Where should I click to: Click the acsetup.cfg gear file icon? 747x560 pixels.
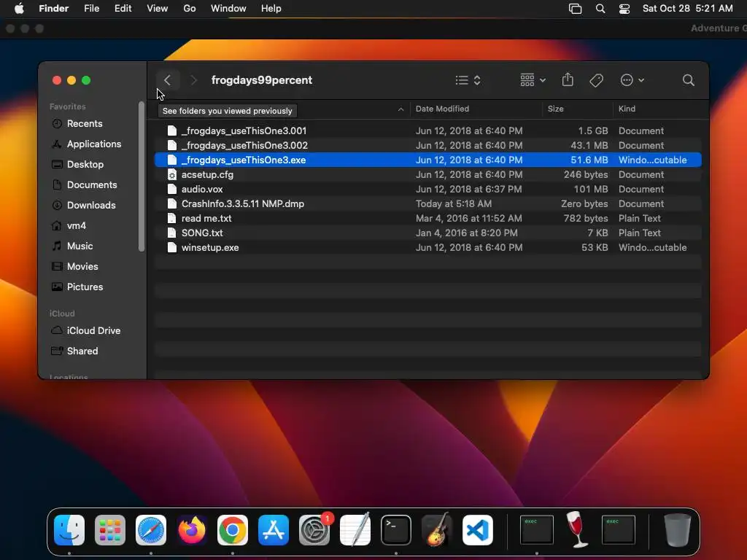pyautogui.click(x=172, y=175)
